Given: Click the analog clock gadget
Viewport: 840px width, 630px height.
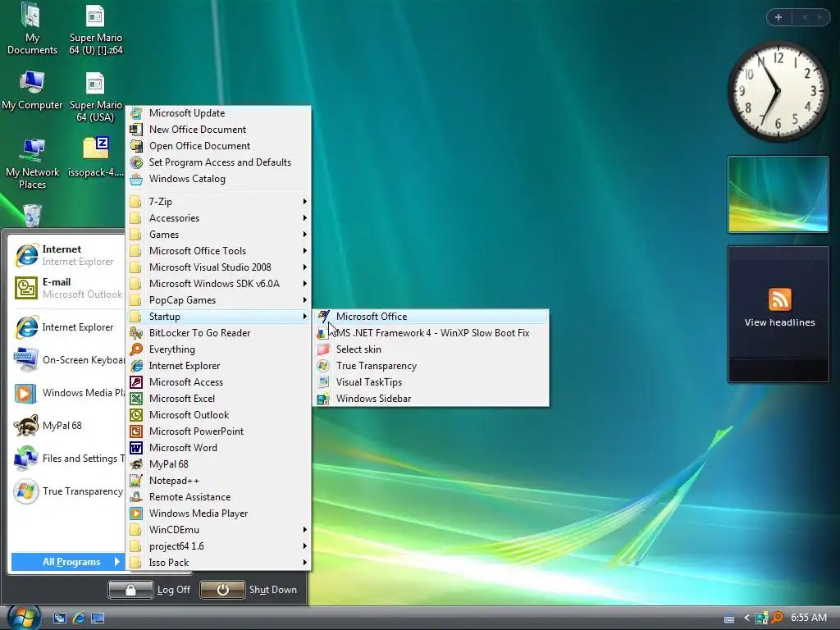Looking at the screenshot, I should point(778,91).
